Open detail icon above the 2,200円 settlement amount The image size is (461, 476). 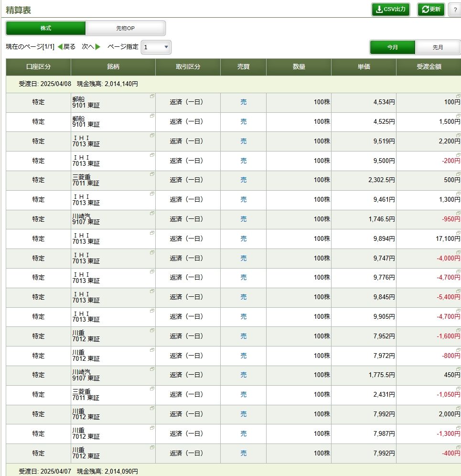tap(458, 135)
